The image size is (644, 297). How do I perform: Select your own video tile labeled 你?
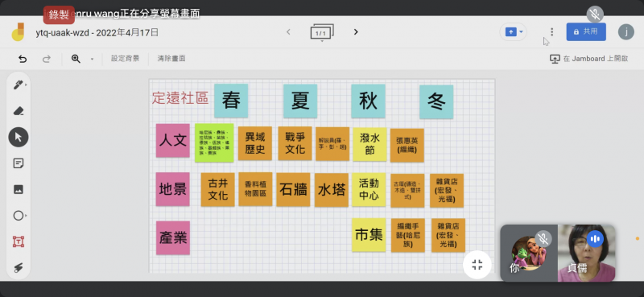[529, 253]
